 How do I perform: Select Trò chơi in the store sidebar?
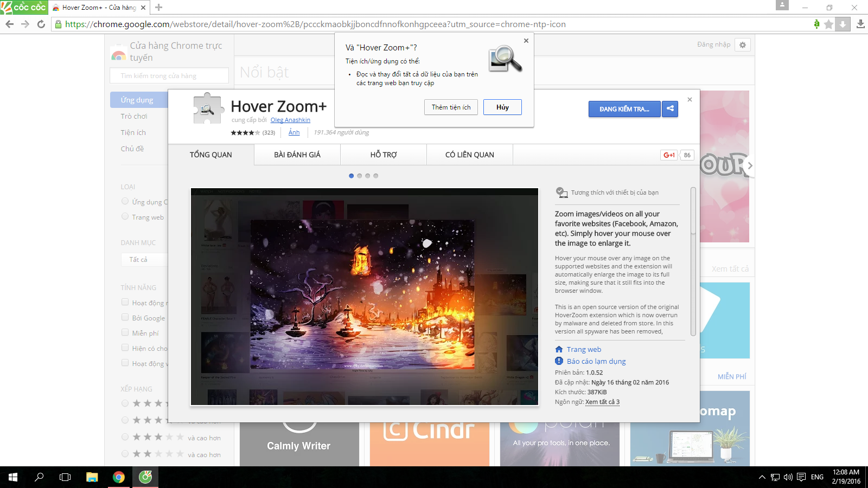click(x=134, y=116)
